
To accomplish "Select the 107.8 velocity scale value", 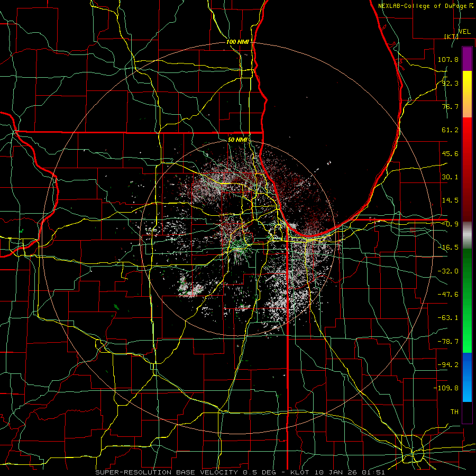I will coord(448,59).
